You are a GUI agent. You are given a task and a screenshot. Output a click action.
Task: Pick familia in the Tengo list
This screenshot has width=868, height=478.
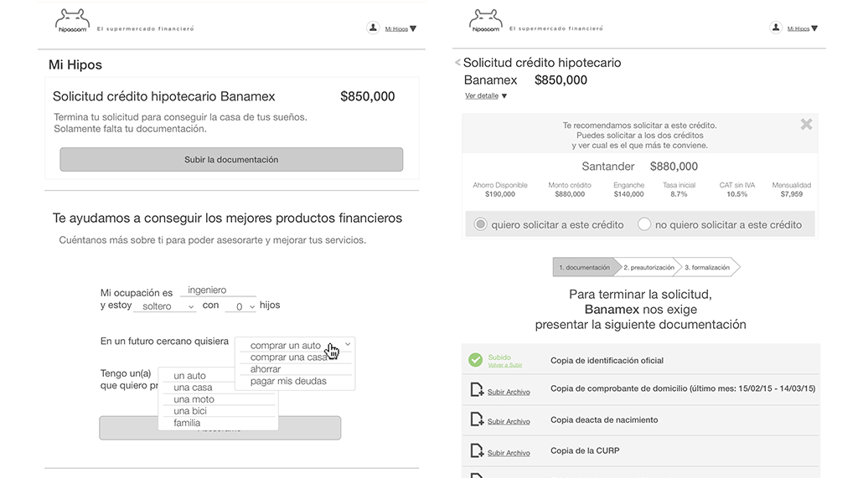pos(187,423)
